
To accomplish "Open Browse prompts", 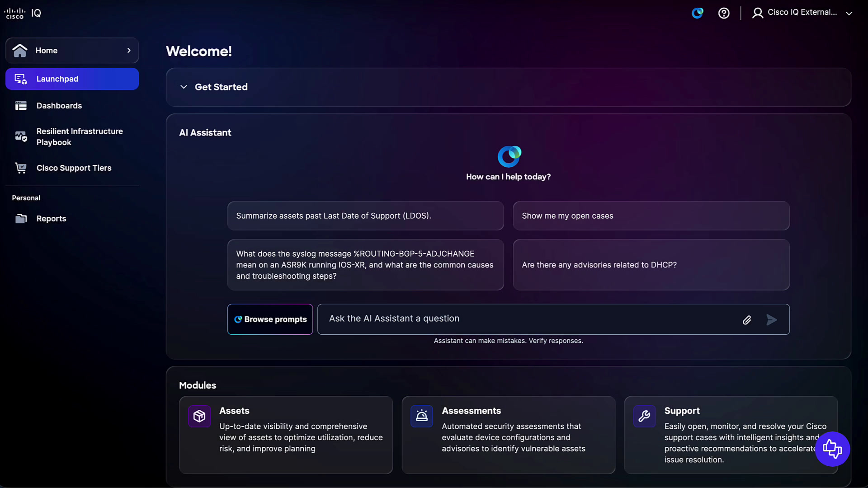I will pyautogui.click(x=270, y=319).
